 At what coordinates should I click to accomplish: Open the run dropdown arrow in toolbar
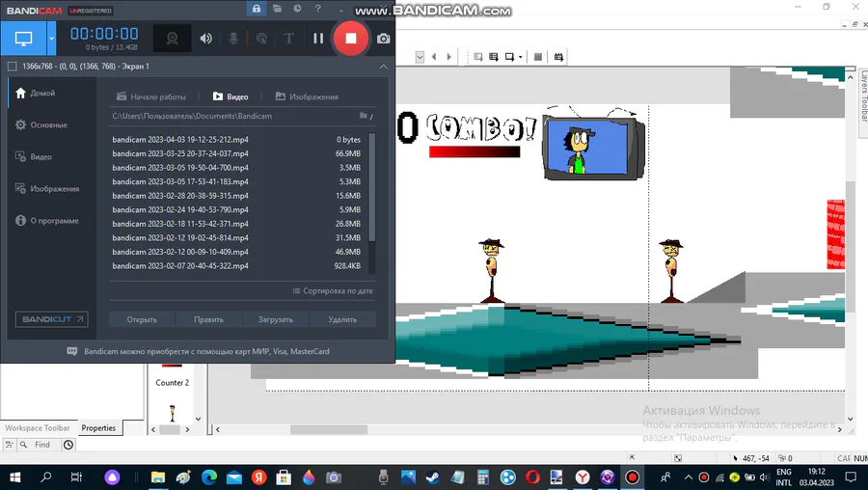pyautogui.click(x=521, y=57)
